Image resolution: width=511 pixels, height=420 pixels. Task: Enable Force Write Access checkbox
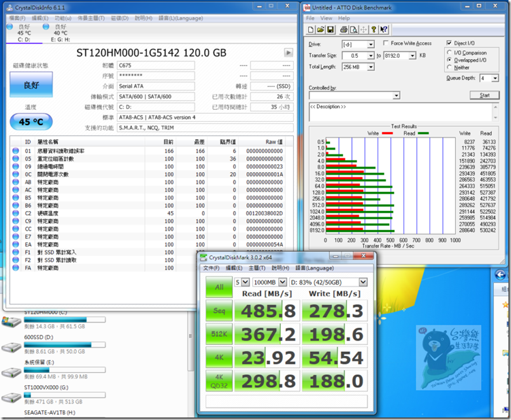[386, 43]
